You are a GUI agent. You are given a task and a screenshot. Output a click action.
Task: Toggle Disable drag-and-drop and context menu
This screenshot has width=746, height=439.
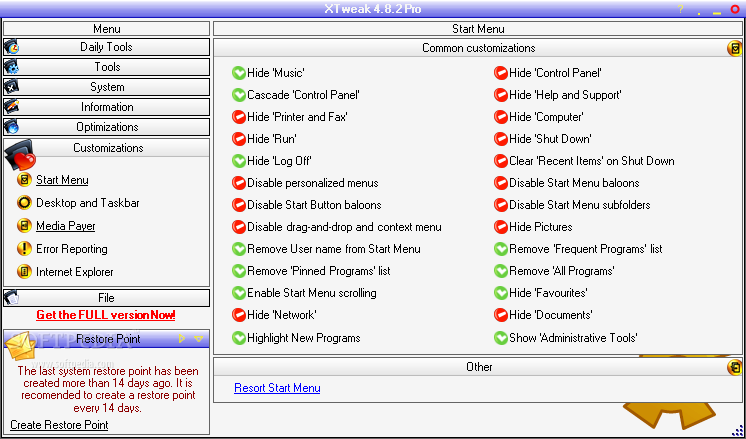pos(238,227)
